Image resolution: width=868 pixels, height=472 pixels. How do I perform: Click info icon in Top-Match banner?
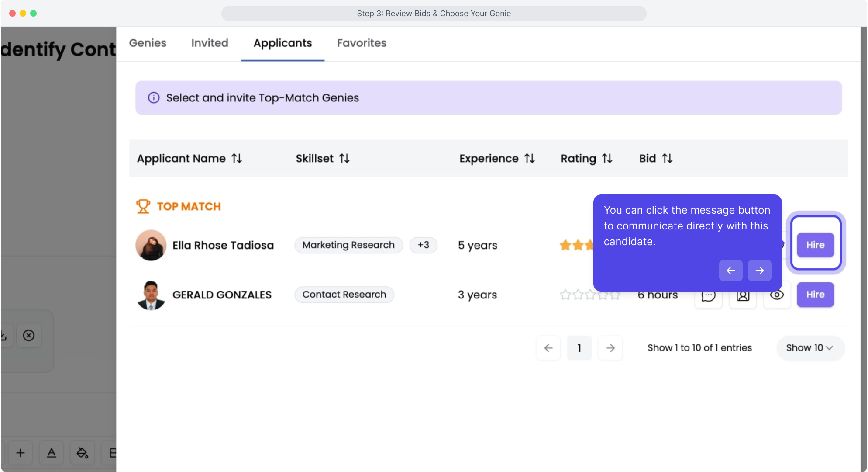[154, 97]
